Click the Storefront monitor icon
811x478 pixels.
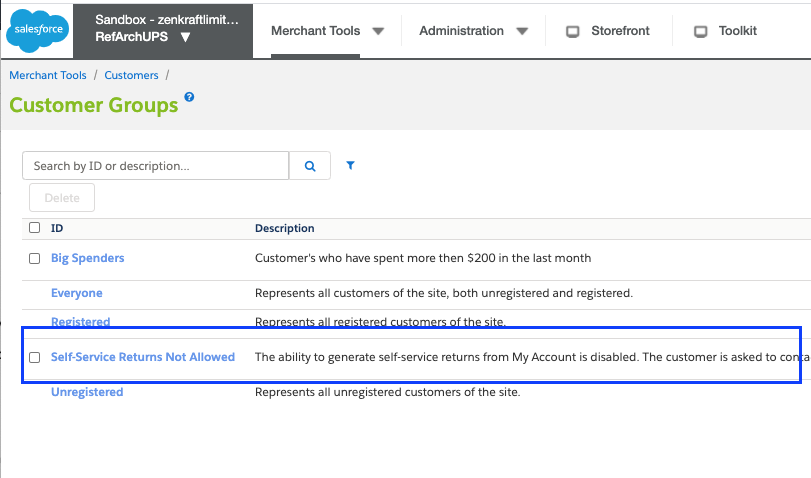[573, 32]
